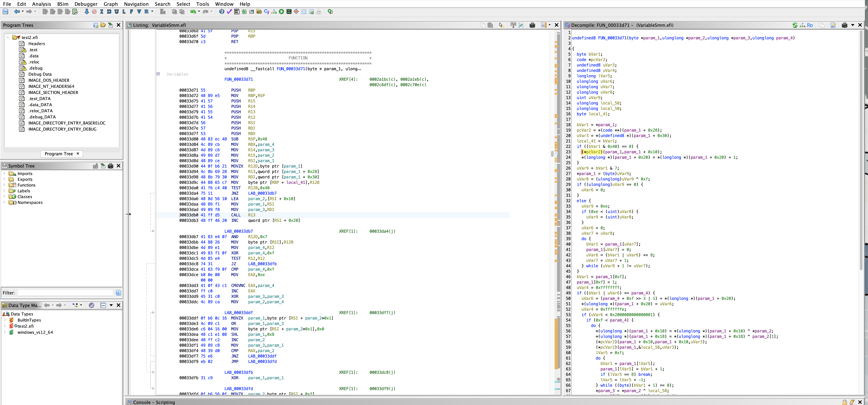Viewport: 868px width, 405px height.
Task: Click the Disassemble 'D' toolbar icon
Action: tap(109, 12)
